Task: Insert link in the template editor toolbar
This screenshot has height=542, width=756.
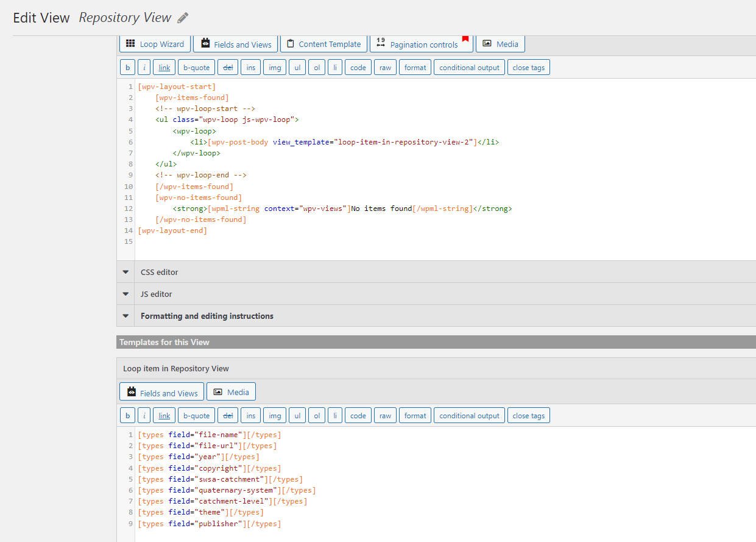Action: (164, 416)
